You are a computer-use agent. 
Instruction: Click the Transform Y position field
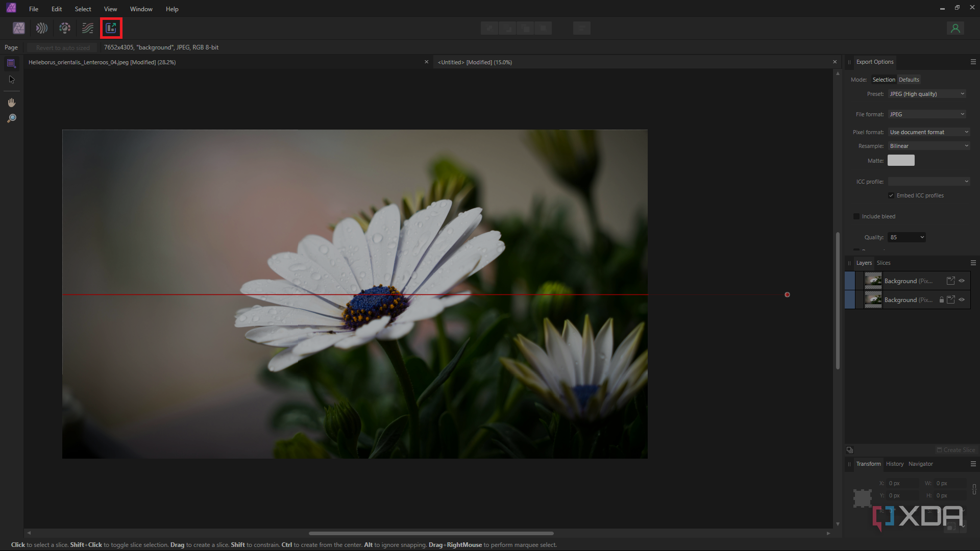point(902,495)
